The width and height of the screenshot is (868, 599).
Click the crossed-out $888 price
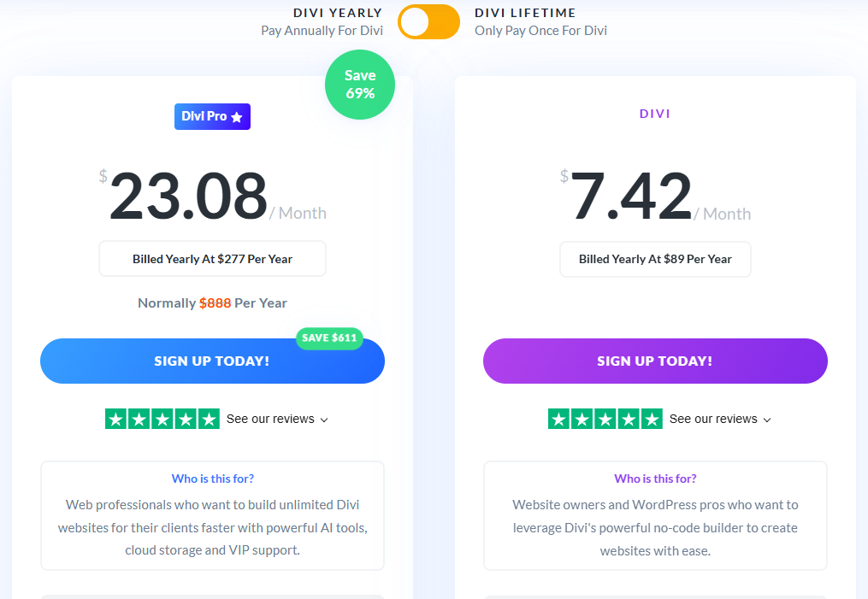[x=216, y=302]
